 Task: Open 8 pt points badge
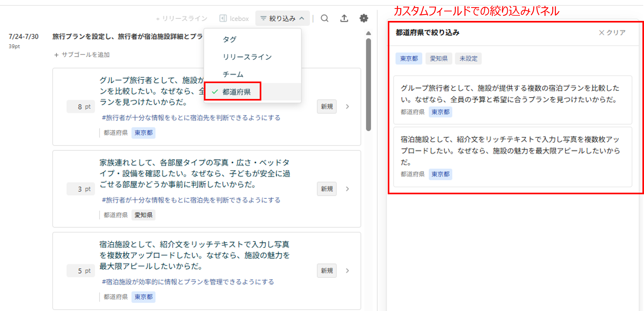click(81, 107)
